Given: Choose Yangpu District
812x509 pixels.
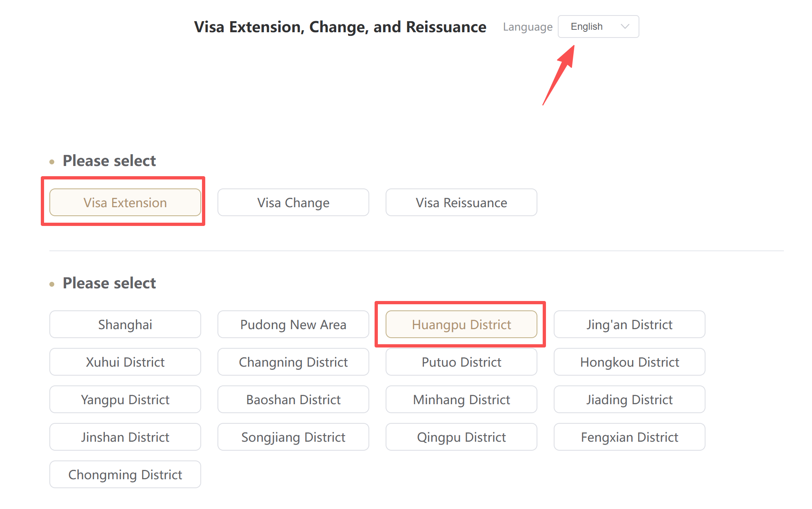Looking at the screenshot, I should pyautogui.click(x=125, y=399).
